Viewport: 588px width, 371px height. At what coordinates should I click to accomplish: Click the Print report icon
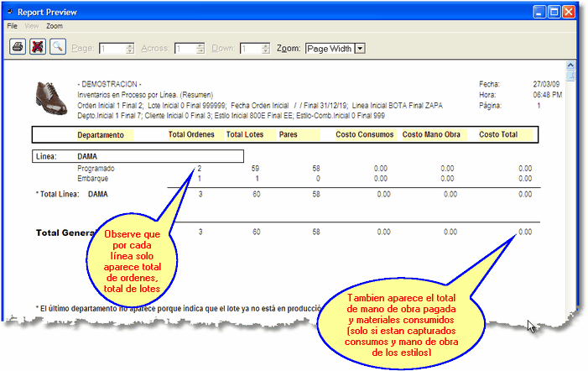pyautogui.click(x=17, y=49)
